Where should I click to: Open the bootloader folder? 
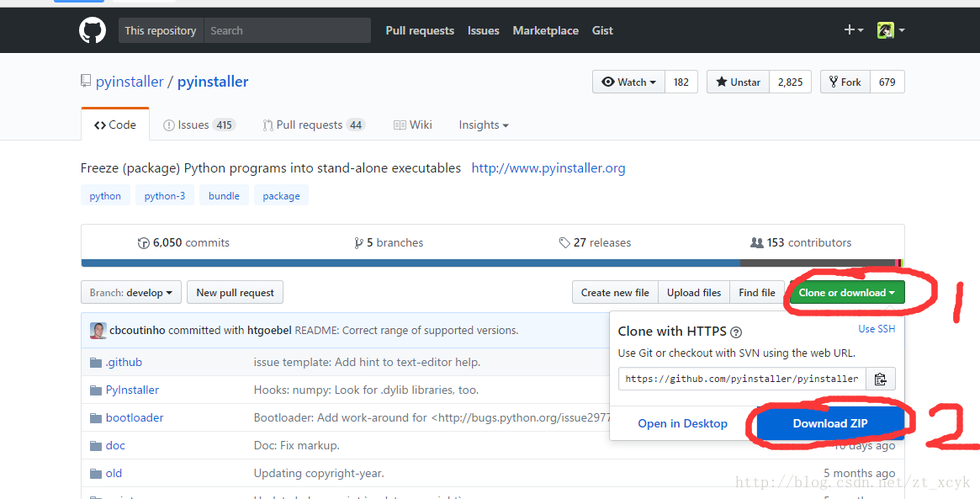[135, 417]
